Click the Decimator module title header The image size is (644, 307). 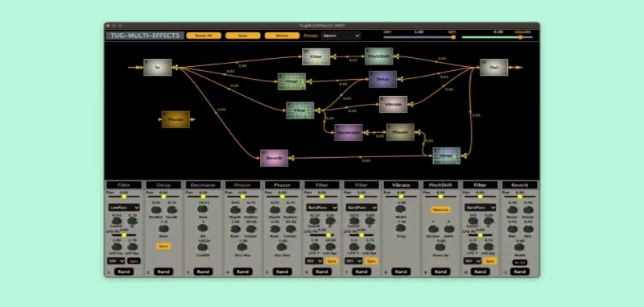pyautogui.click(x=203, y=185)
